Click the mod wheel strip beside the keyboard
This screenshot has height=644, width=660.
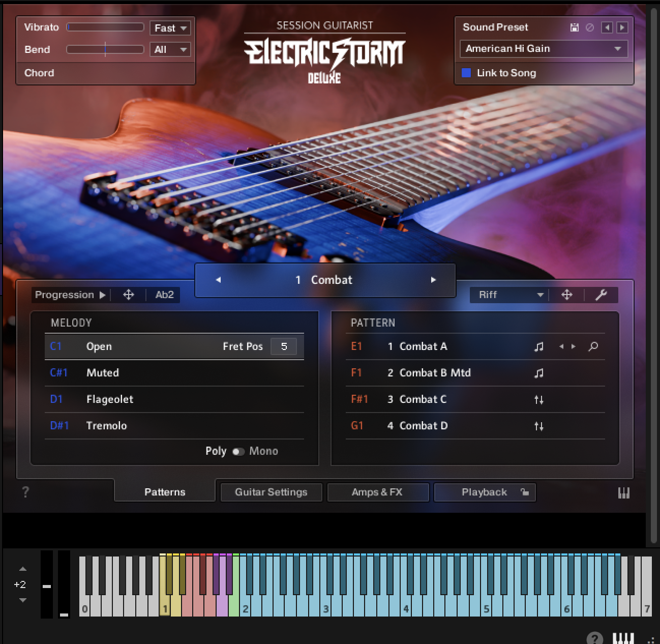point(64,584)
